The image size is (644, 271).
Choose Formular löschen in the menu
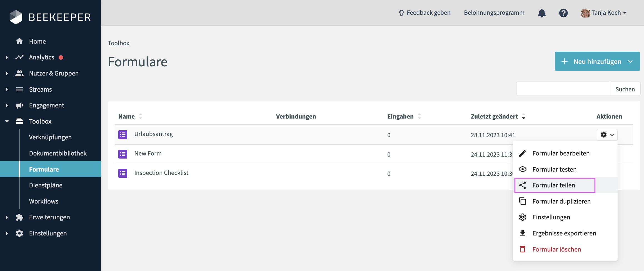[x=556, y=249]
